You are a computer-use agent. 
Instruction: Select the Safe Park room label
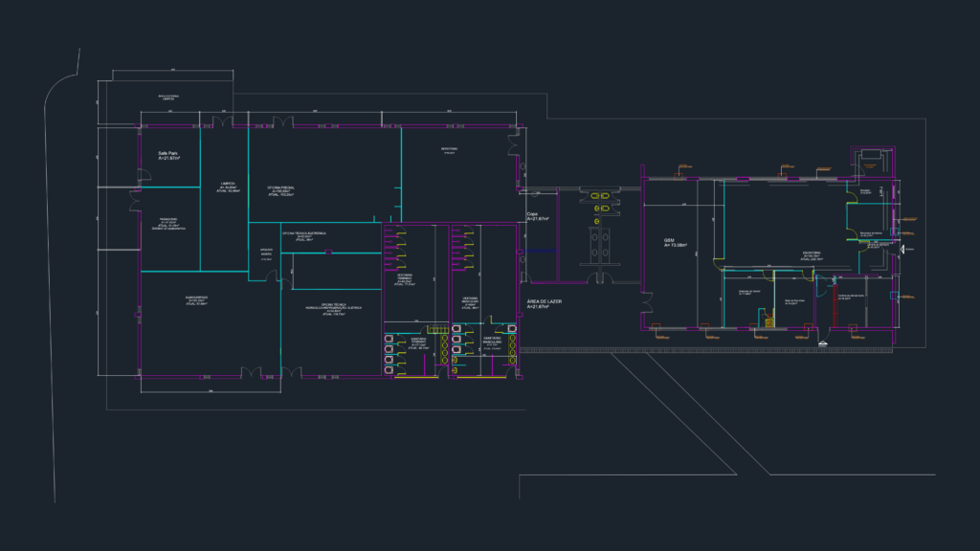168,156
